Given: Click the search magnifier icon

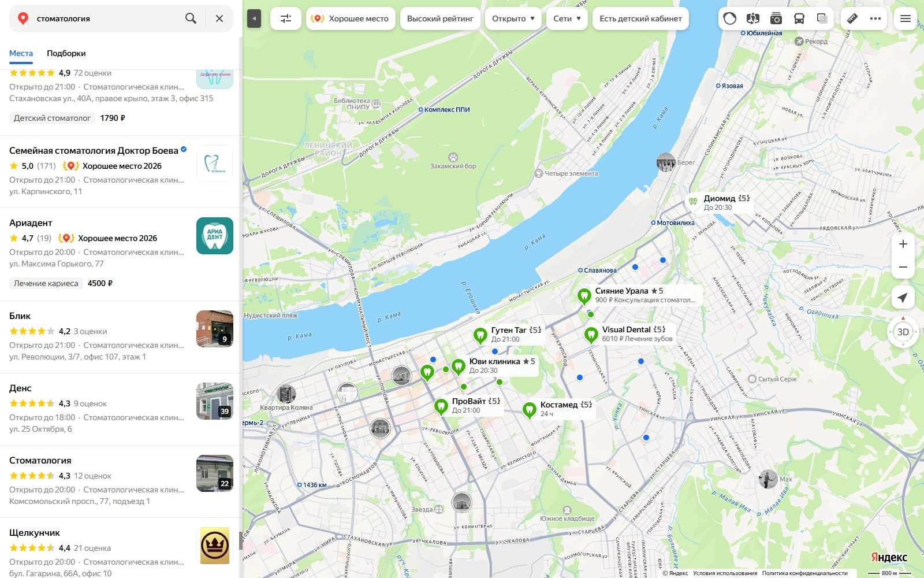Looking at the screenshot, I should click(191, 18).
